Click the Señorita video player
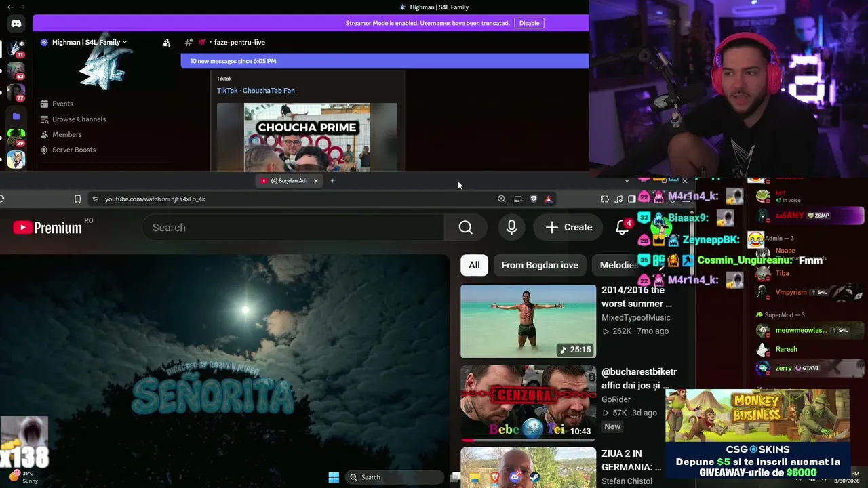 [x=224, y=371]
